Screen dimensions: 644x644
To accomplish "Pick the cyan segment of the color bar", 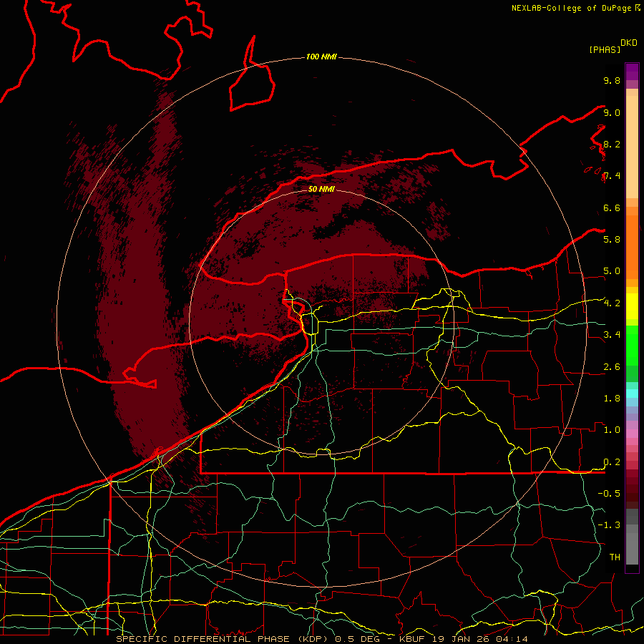I will 632,394.
